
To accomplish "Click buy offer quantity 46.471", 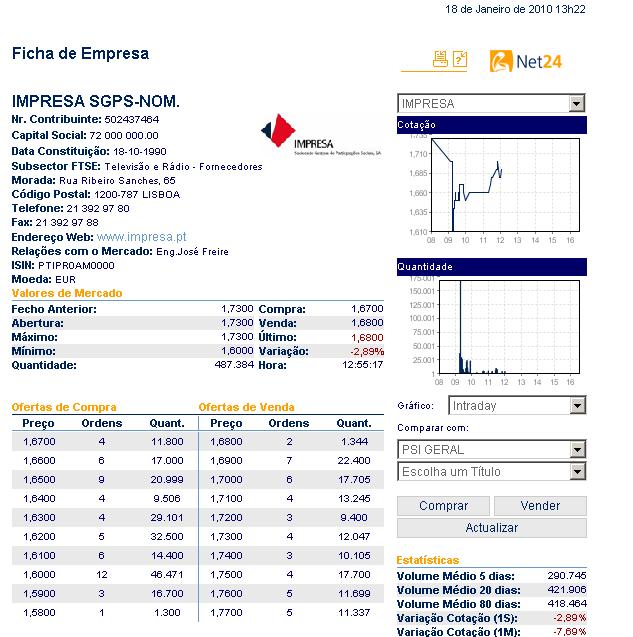I will tap(167, 575).
